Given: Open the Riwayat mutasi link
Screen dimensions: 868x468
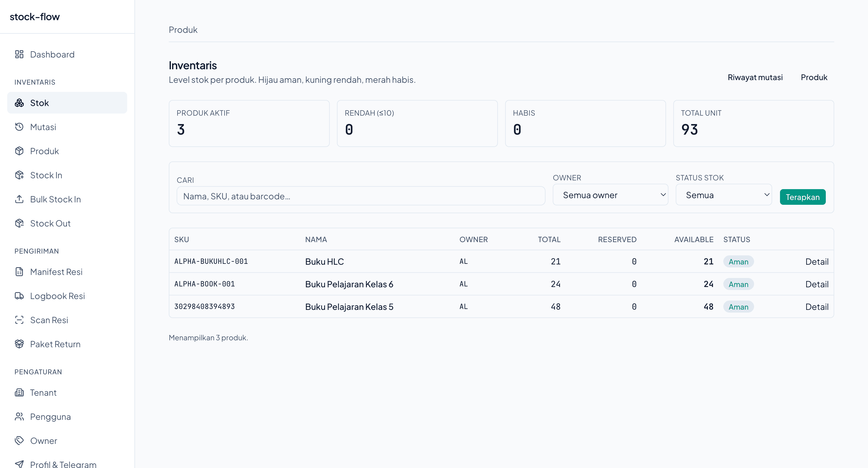Looking at the screenshot, I should coord(755,77).
